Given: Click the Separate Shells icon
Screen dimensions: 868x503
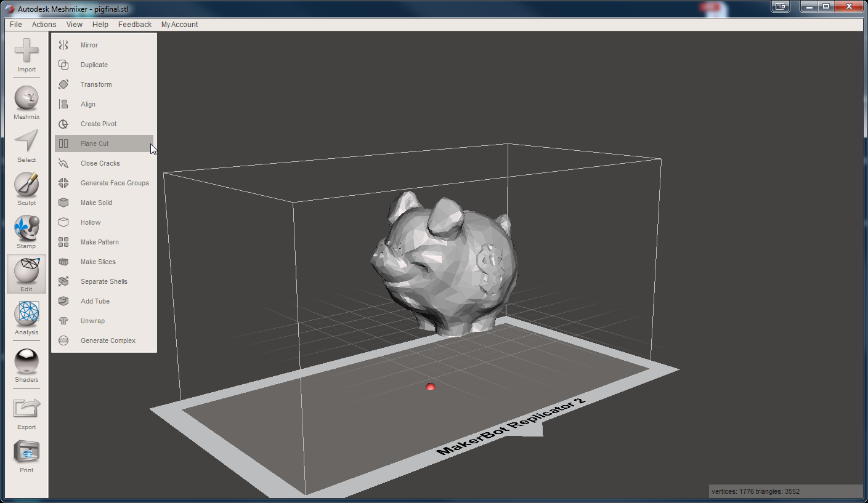Looking at the screenshot, I should pos(63,281).
